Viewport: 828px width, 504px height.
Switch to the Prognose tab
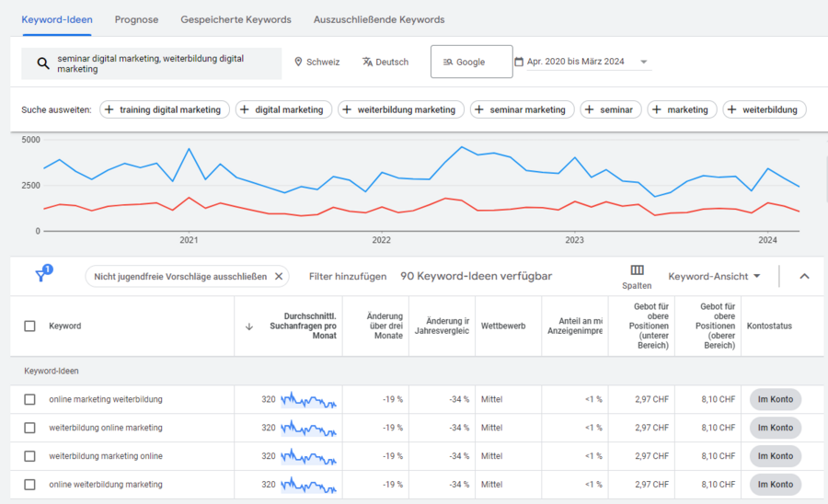[136, 19]
